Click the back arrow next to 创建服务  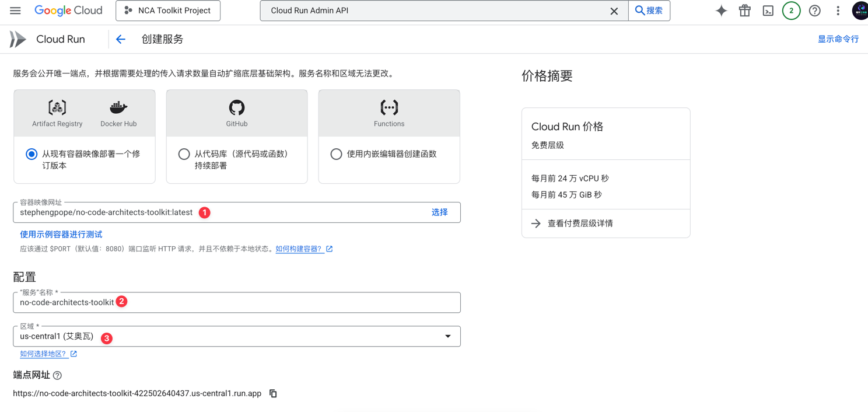point(120,39)
